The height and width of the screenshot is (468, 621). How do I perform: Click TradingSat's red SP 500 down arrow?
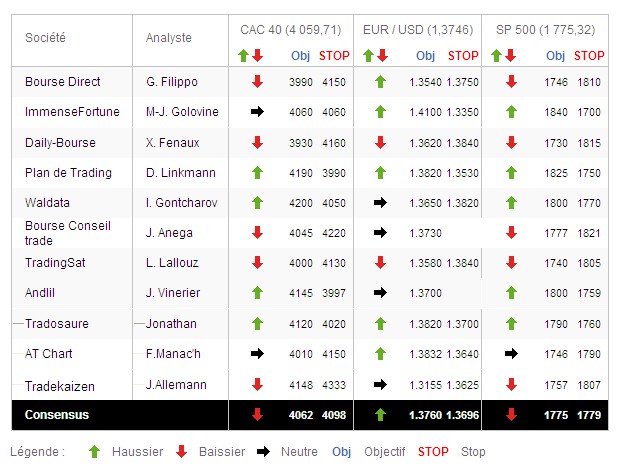[511, 263]
